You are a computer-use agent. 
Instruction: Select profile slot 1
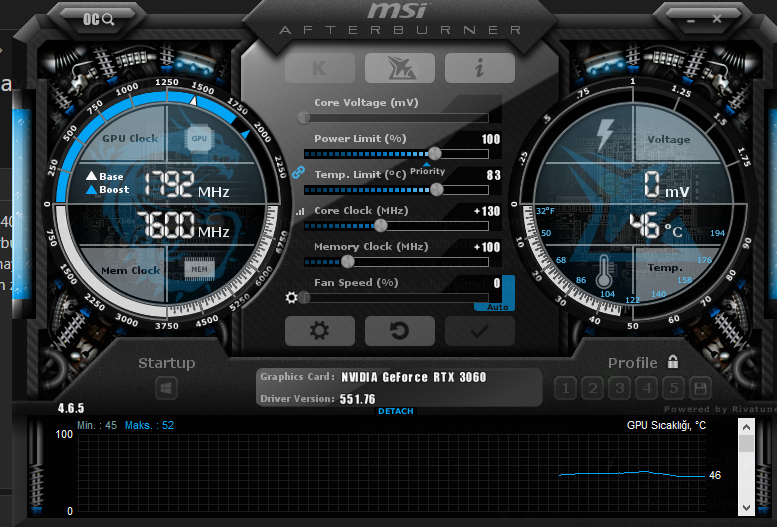[565, 388]
